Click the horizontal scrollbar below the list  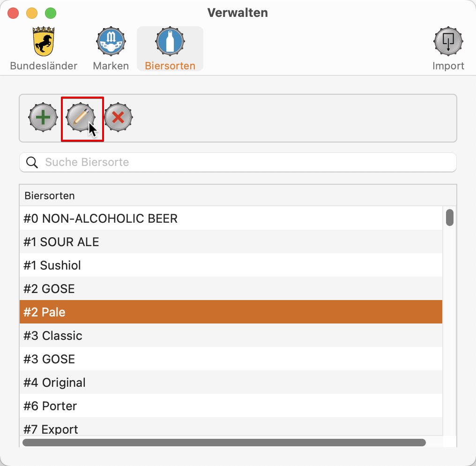[224, 442]
